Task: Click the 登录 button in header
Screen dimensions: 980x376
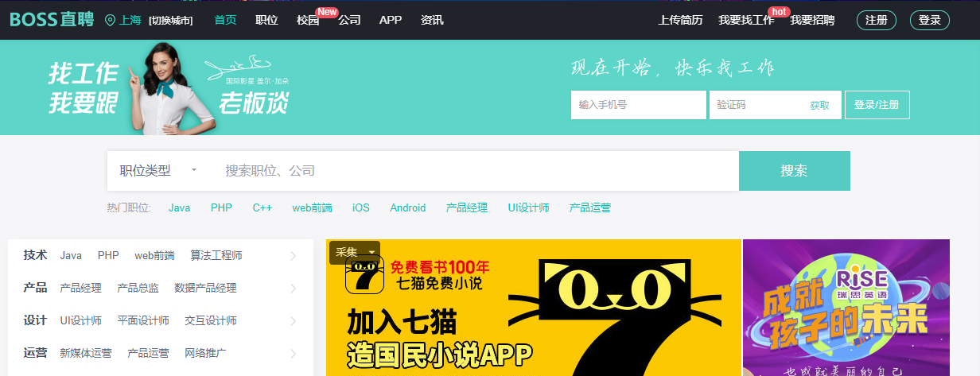Action: [x=930, y=20]
